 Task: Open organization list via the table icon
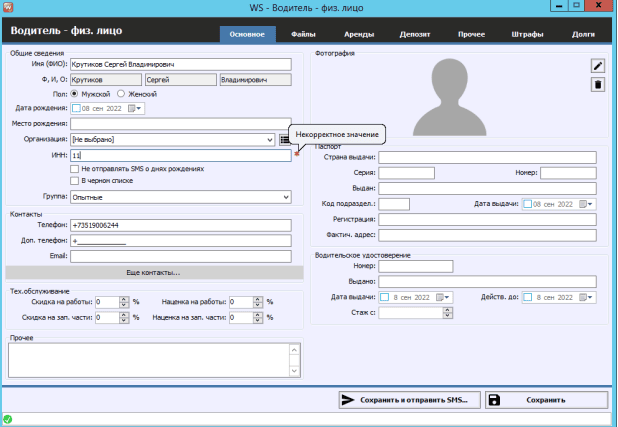click(285, 139)
